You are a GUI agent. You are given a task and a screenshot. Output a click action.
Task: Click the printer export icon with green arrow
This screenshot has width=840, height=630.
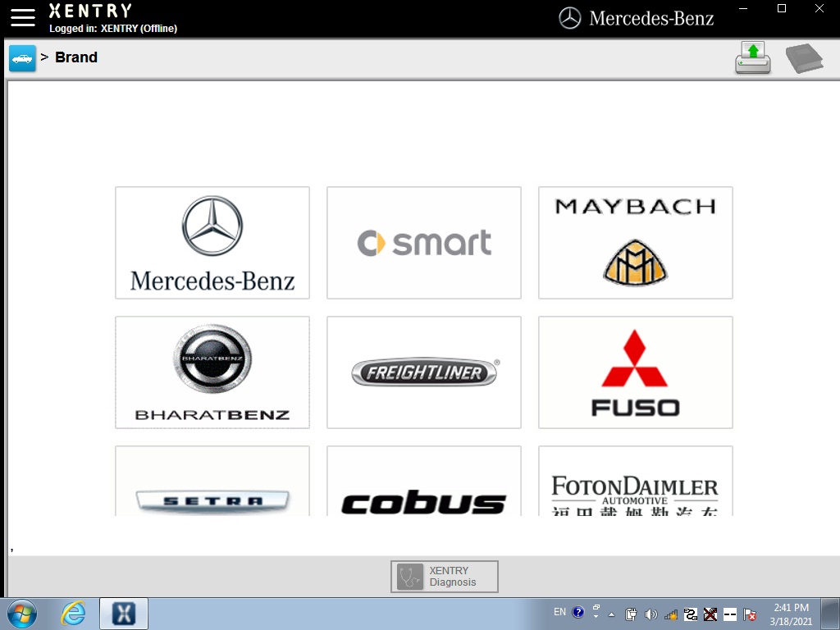click(x=753, y=58)
